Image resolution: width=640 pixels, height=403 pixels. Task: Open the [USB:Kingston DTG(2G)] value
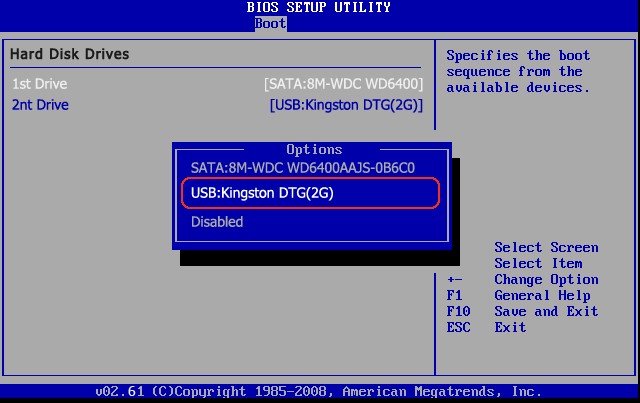coord(346,105)
